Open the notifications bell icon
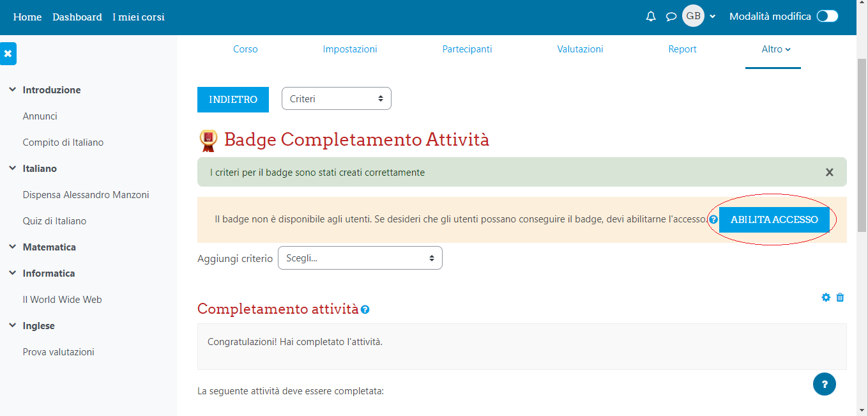Image resolution: width=868 pixels, height=416 pixels. (651, 17)
